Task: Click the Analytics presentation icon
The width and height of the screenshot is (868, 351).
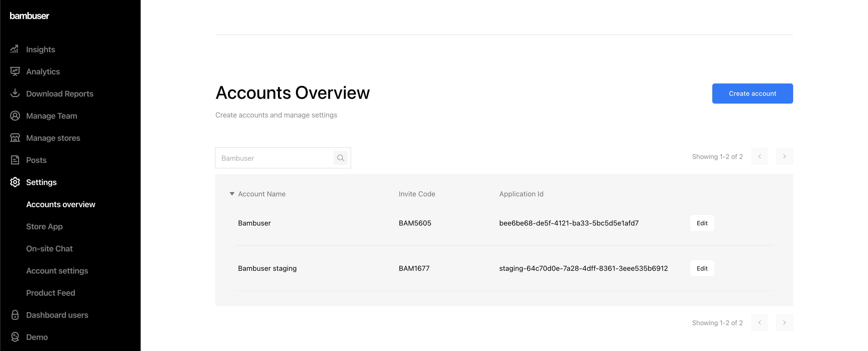Action: tap(15, 71)
